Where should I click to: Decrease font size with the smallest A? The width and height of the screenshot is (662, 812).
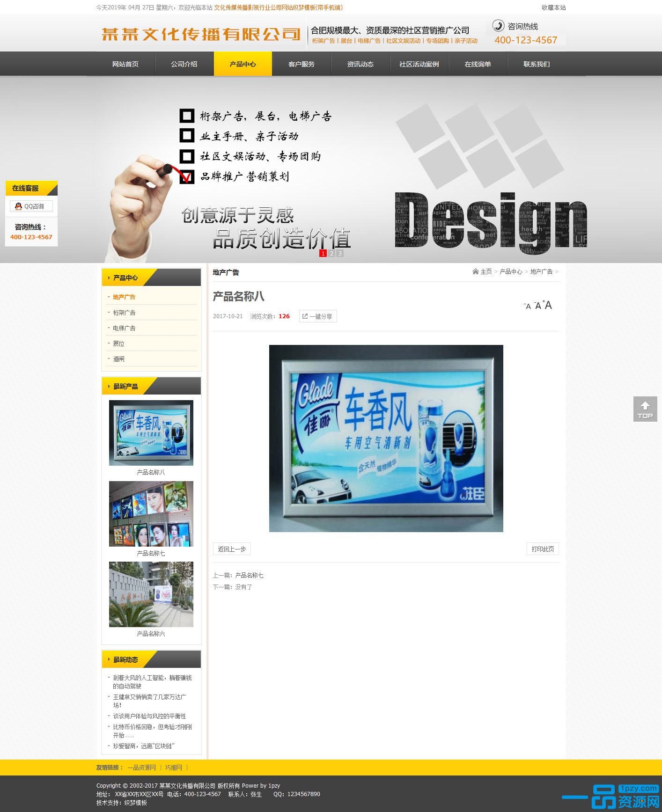click(527, 306)
